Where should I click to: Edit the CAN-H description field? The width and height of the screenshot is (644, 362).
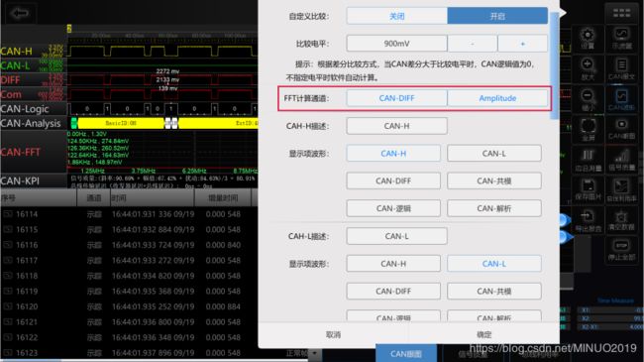click(x=396, y=126)
